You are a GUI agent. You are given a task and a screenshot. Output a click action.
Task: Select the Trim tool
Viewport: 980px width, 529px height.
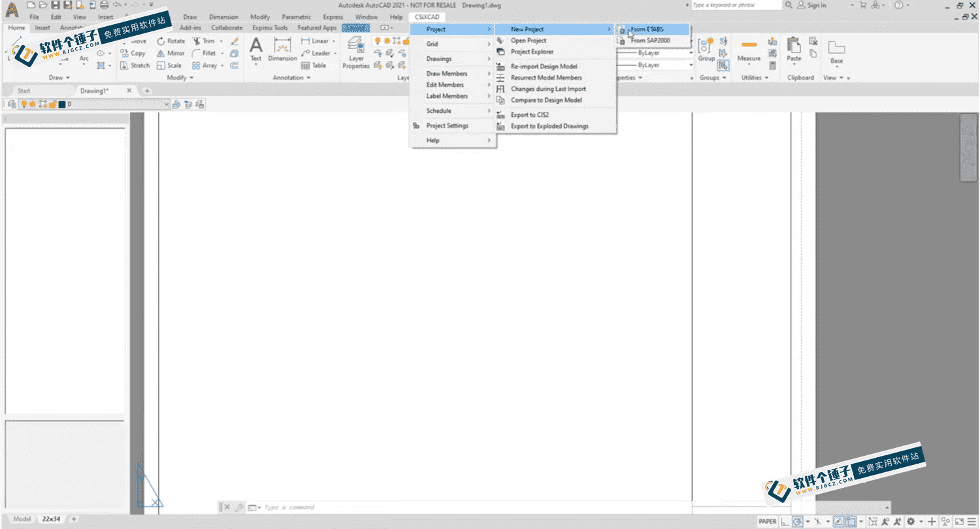[204, 40]
